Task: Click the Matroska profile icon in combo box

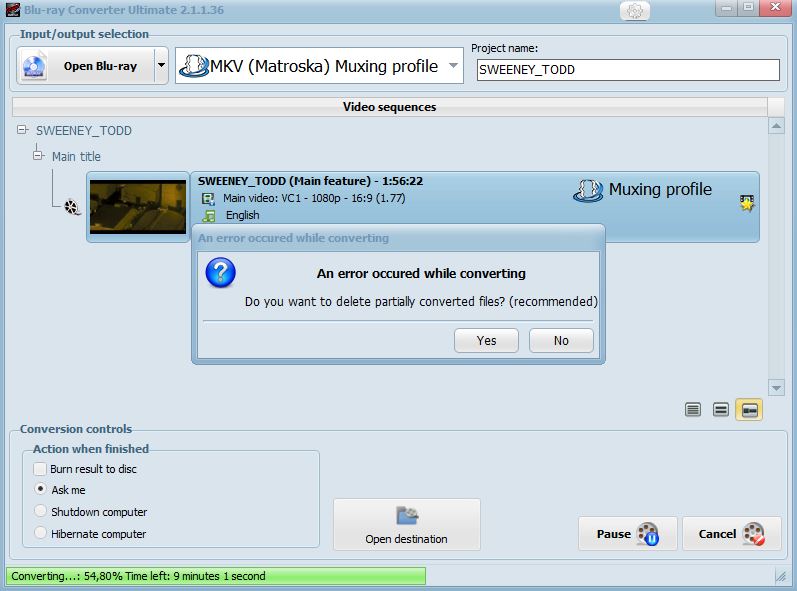Action: click(194, 66)
